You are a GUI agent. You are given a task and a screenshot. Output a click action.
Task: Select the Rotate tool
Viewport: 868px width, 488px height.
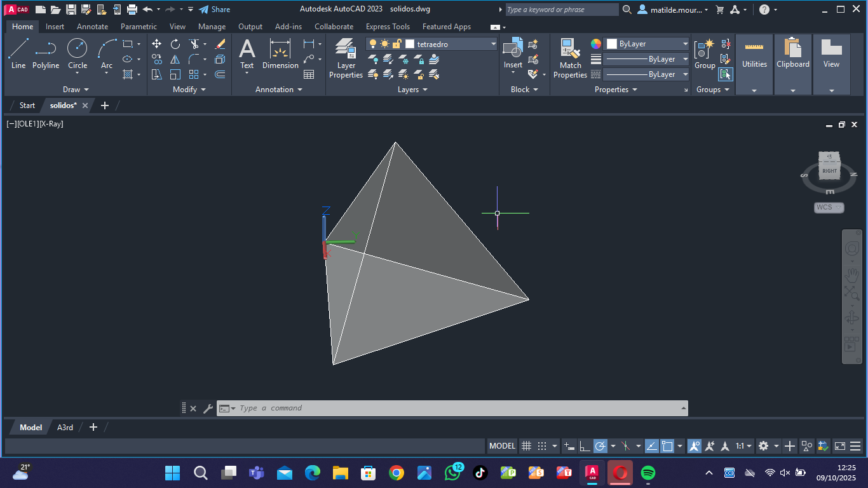tap(175, 44)
